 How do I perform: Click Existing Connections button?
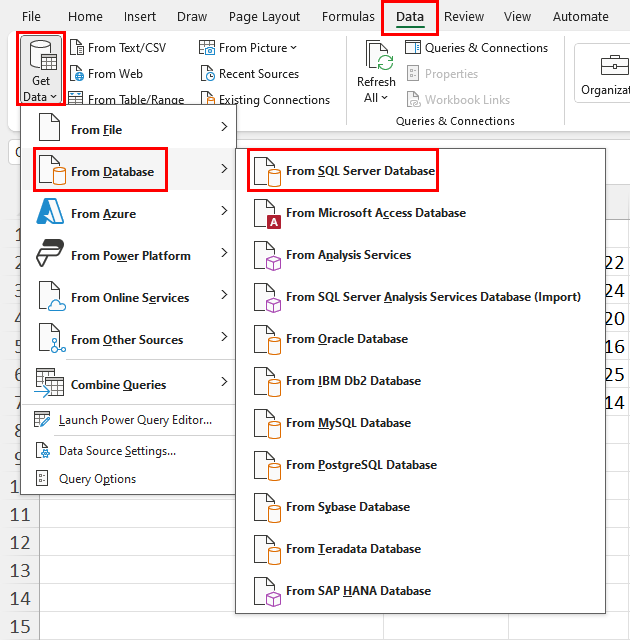click(265, 100)
